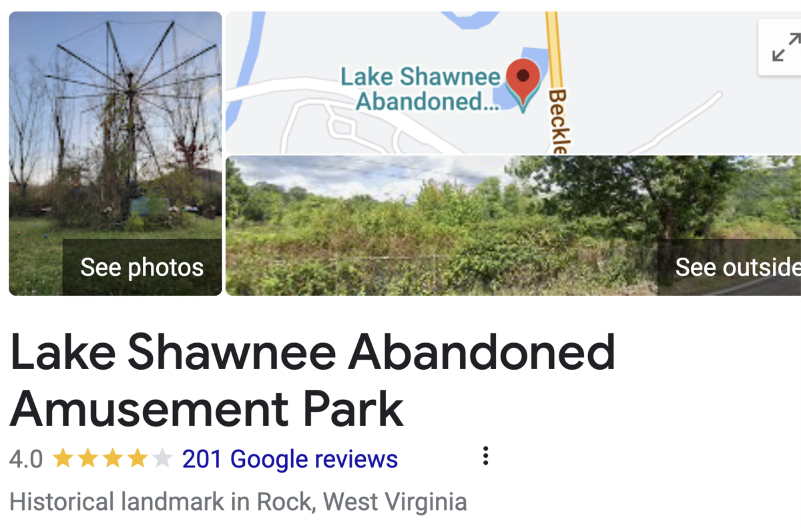
Task: Click the Lake Shawnee Abandoned Amusement Park title
Action: pyautogui.click(x=312, y=380)
